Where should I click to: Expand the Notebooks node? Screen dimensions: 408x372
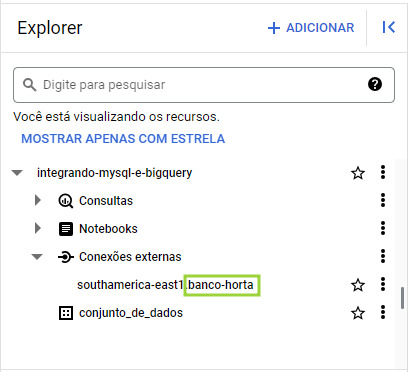[38, 228]
